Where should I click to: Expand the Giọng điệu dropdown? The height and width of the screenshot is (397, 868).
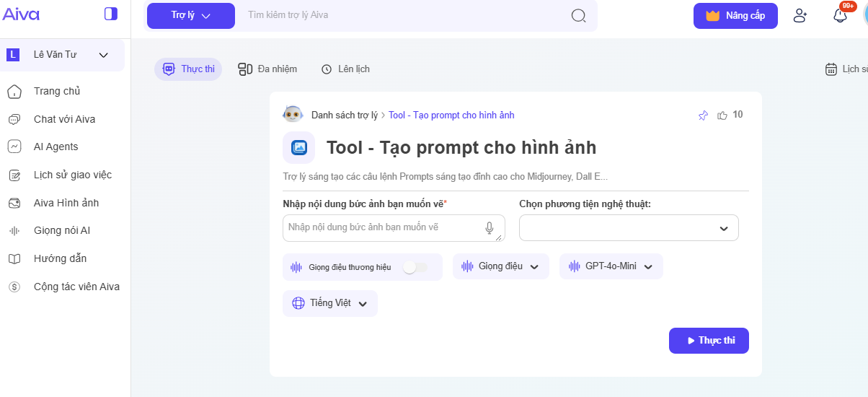coord(500,266)
